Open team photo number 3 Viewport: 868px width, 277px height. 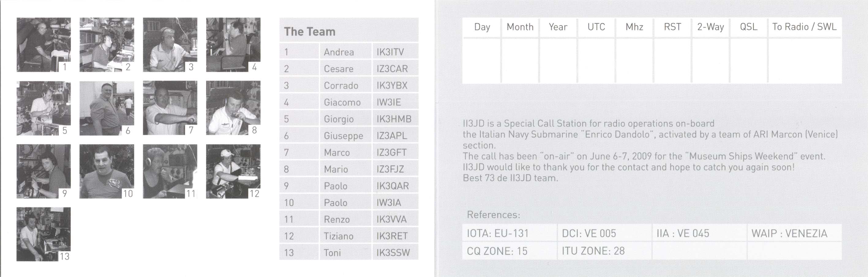point(170,44)
